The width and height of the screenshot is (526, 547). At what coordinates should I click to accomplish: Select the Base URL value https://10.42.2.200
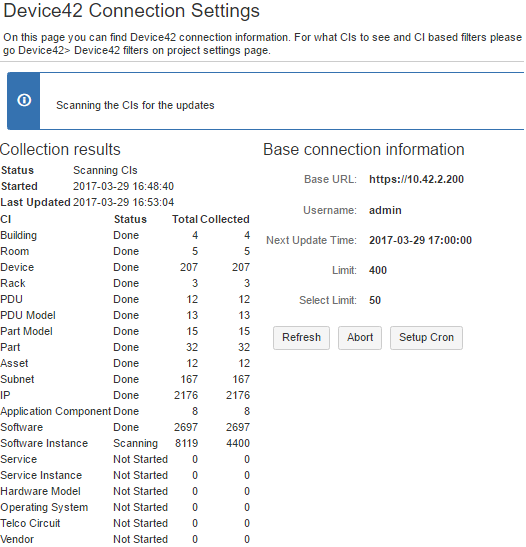coord(416,179)
